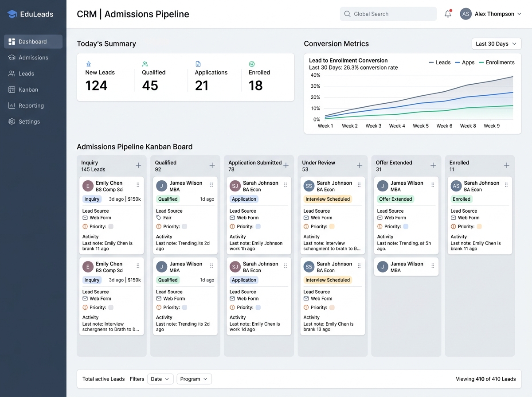Click drag handle on first Emily Chen card

138,185
